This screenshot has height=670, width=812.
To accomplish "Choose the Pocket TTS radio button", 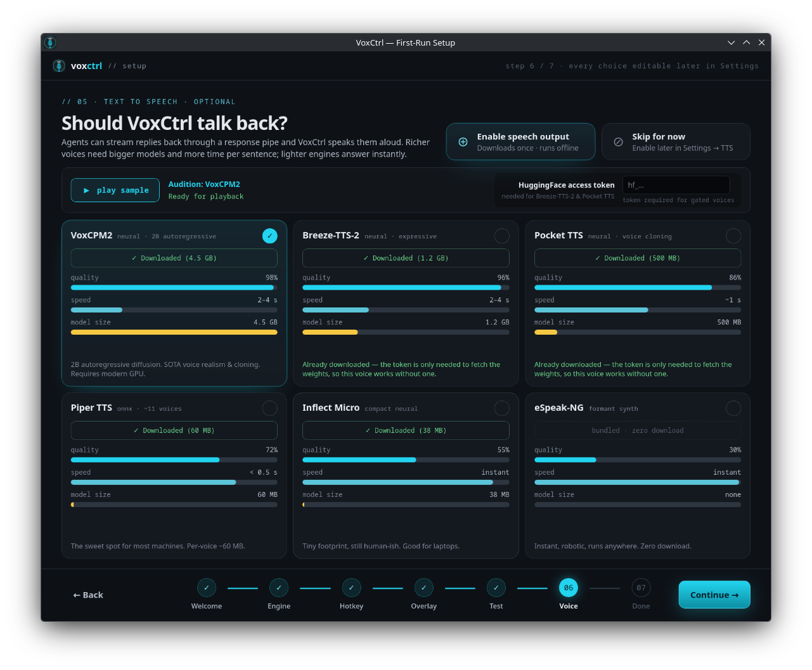I will pos(733,236).
